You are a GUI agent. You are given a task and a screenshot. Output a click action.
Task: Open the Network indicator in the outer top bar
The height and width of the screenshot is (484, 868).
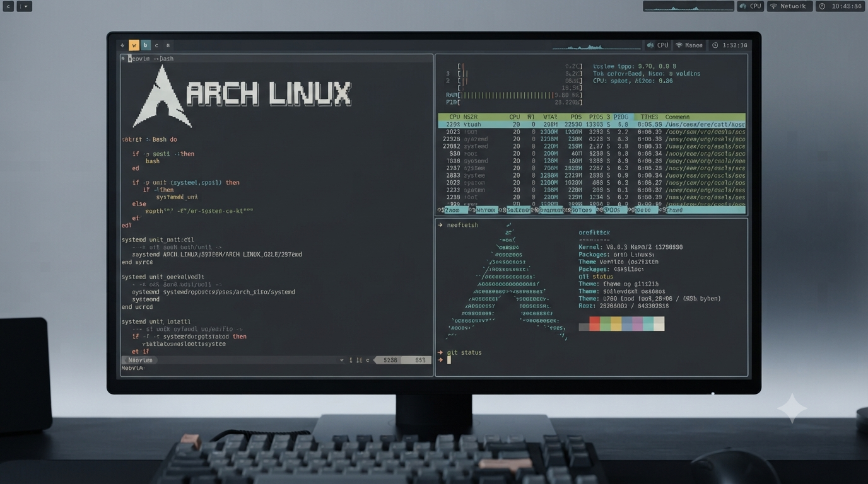coord(790,6)
